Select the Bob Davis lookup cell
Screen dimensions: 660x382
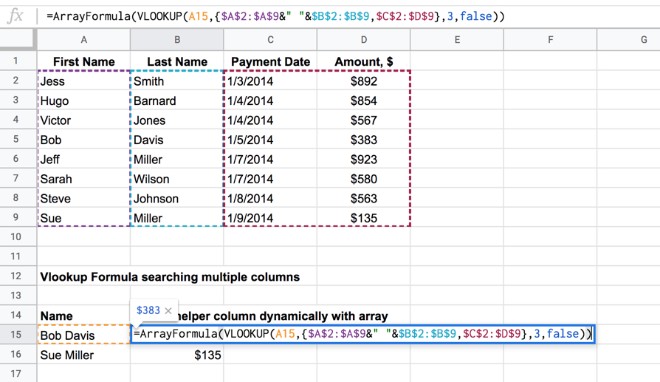[84, 335]
